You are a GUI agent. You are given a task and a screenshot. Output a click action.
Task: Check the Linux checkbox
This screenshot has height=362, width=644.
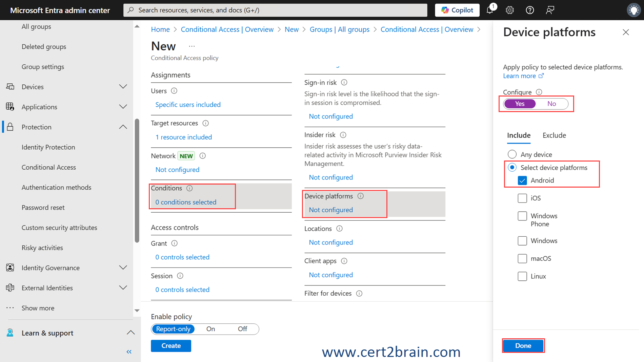click(522, 276)
